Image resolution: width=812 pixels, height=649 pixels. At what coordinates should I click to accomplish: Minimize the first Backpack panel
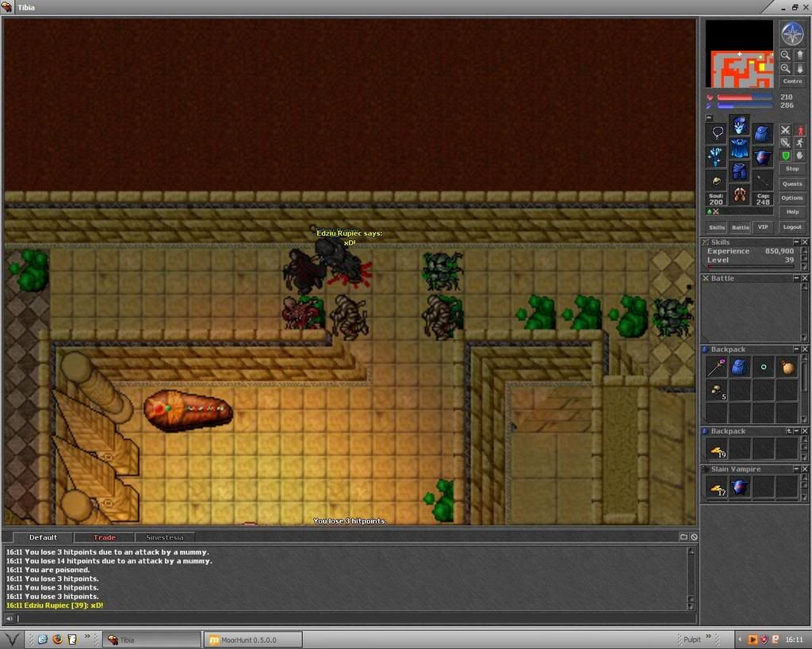point(796,349)
